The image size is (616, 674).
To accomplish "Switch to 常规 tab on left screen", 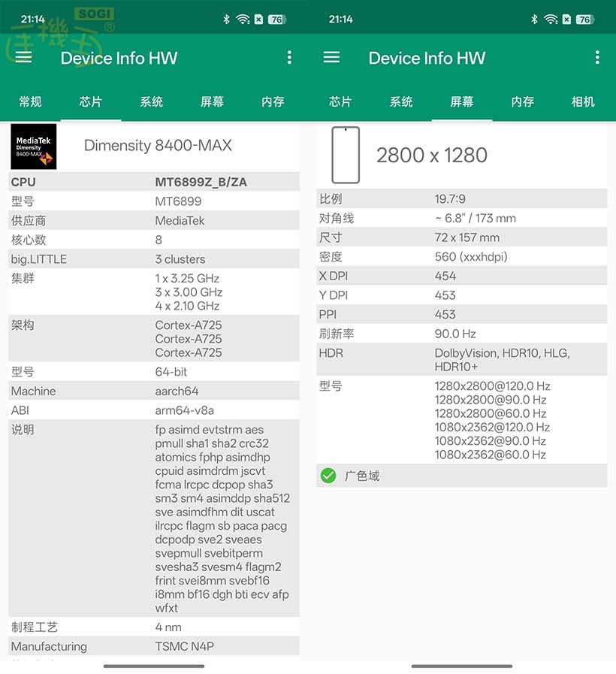I will (30, 101).
